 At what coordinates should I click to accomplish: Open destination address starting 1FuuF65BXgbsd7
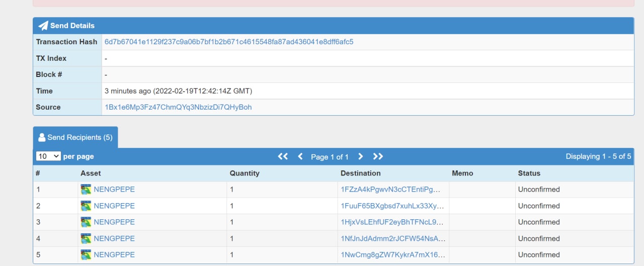click(x=392, y=206)
